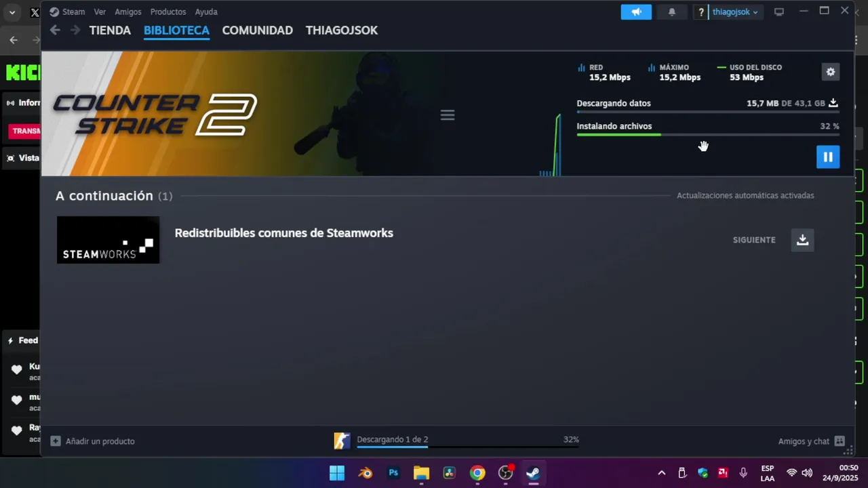Viewport: 868px width, 488px height.
Task: Open the THIAGOJSOK profile tab
Action: (342, 30)
